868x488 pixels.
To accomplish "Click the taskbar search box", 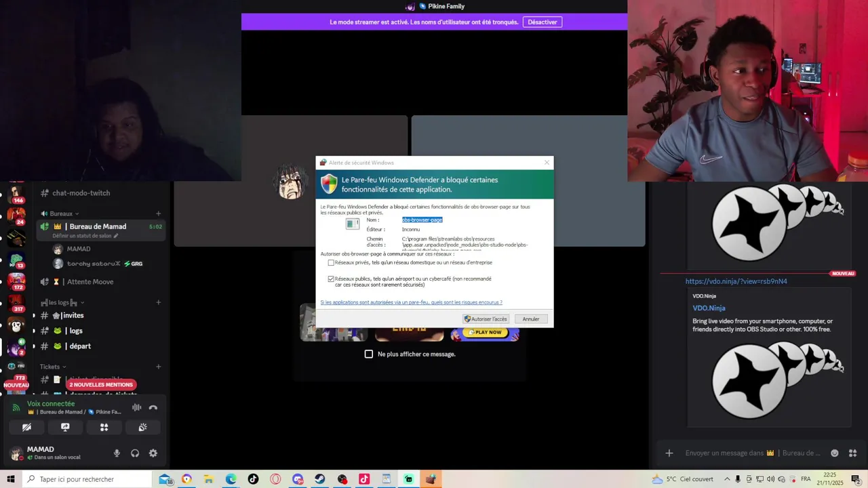I will (x=87, y=479).
